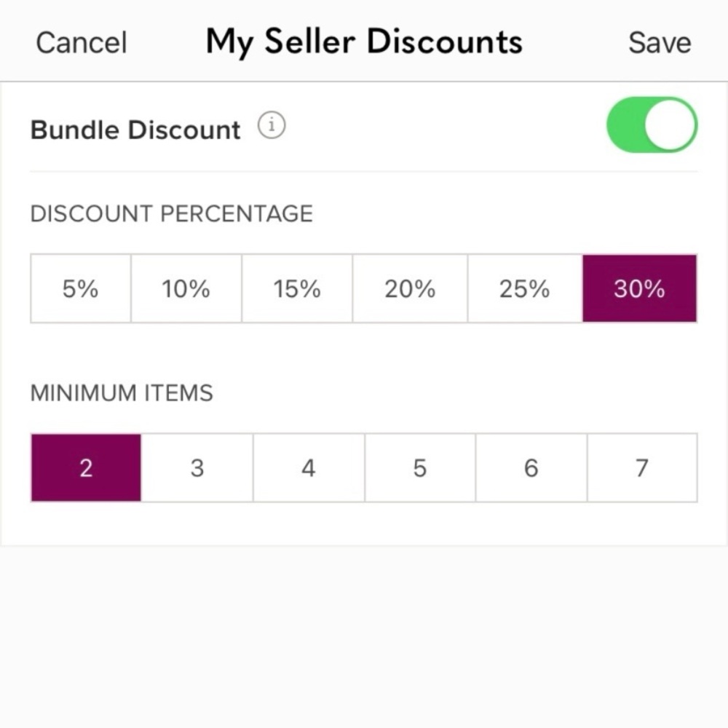The height and width of the screenshot is (728, 728).
Task: Tap the selected 2 minimum items option
Action: point(86,468)
